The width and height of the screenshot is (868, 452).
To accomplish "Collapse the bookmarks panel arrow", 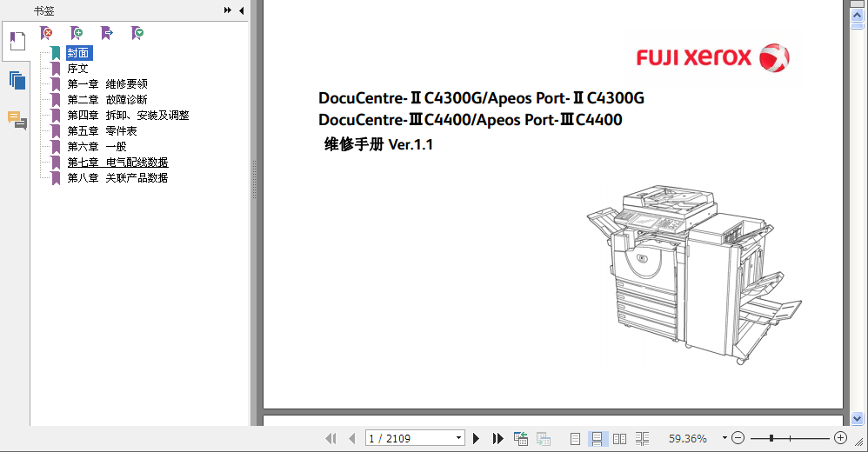I will [242, 10].
